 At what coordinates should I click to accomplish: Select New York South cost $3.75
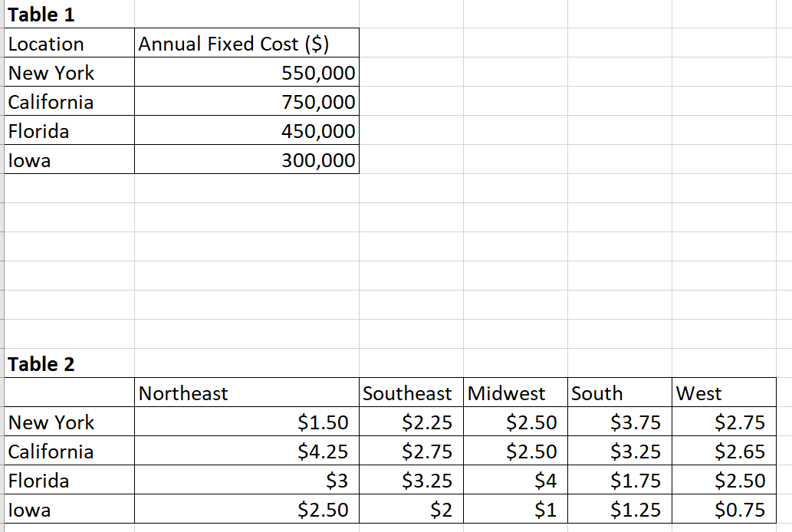[619, 422]
